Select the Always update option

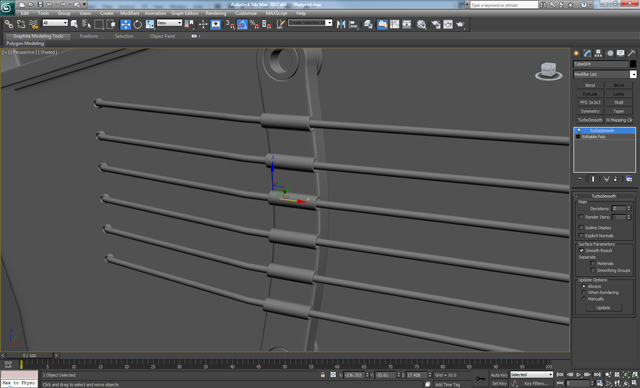(584, 286)
